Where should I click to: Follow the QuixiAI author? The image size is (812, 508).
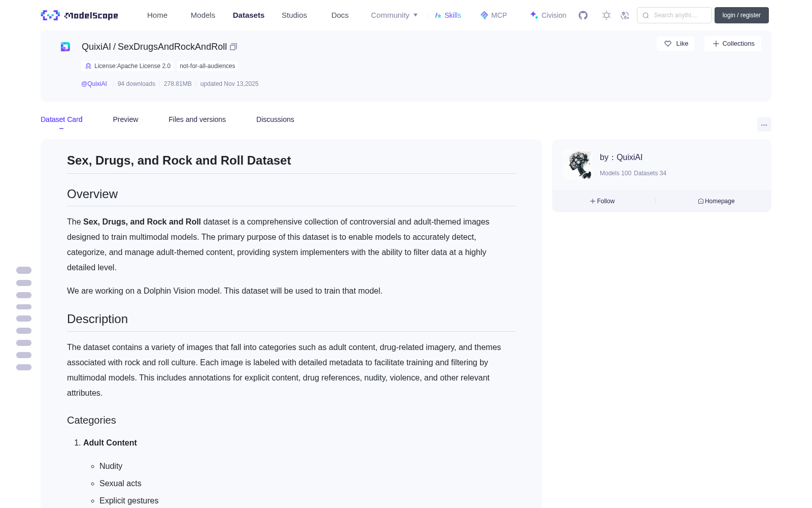(602, 201)
